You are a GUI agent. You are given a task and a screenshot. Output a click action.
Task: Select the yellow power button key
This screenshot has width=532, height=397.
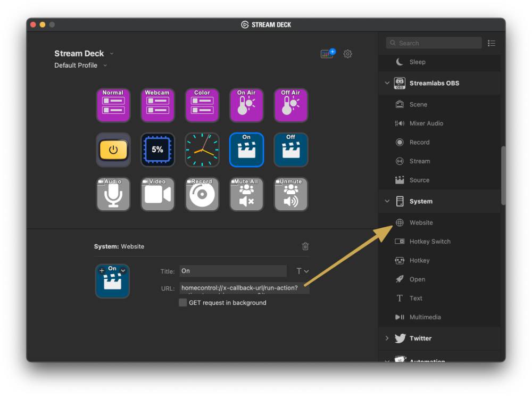point(113,150)
